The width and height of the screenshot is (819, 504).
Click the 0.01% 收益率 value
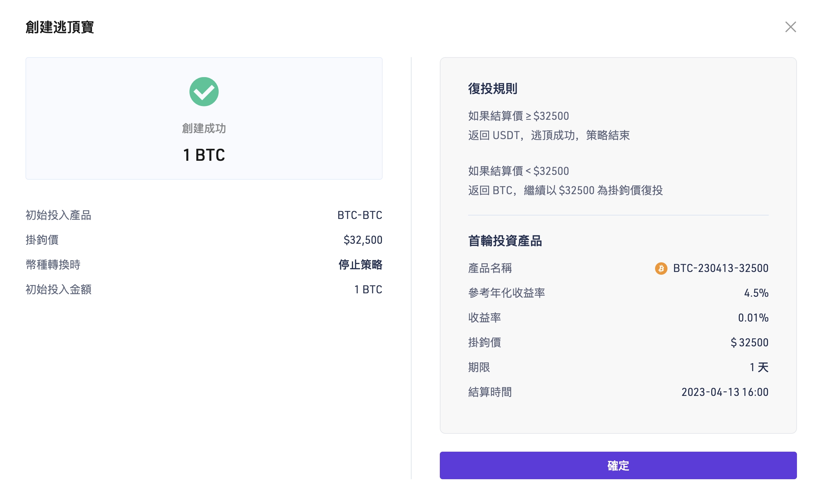[x=753, y=318]
